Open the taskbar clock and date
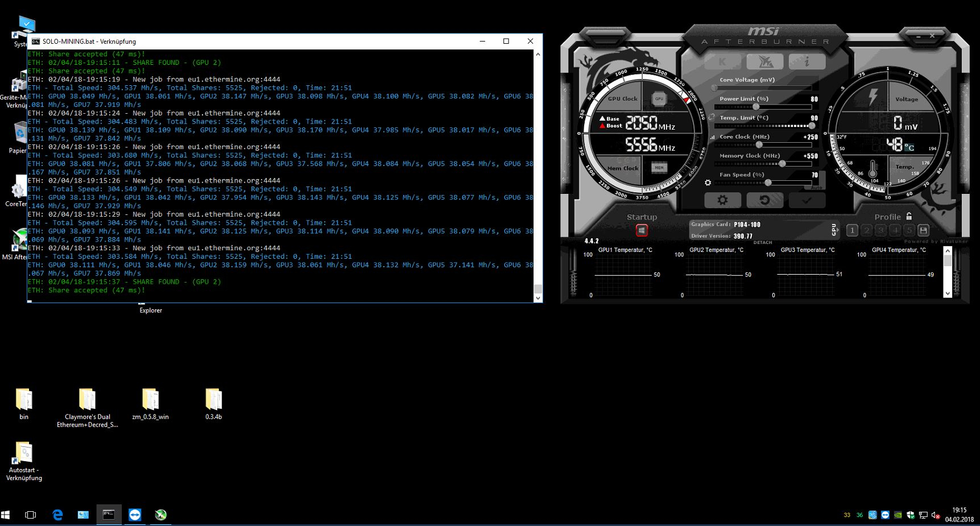Image resolution: width=980 pixels, height=526 pixels. pos(960,515)
